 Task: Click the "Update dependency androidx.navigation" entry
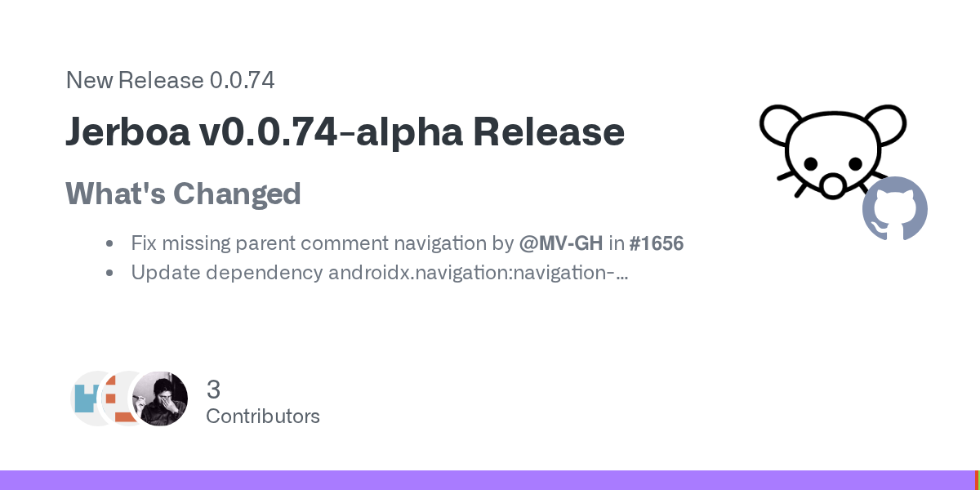[x=372, y=273]
